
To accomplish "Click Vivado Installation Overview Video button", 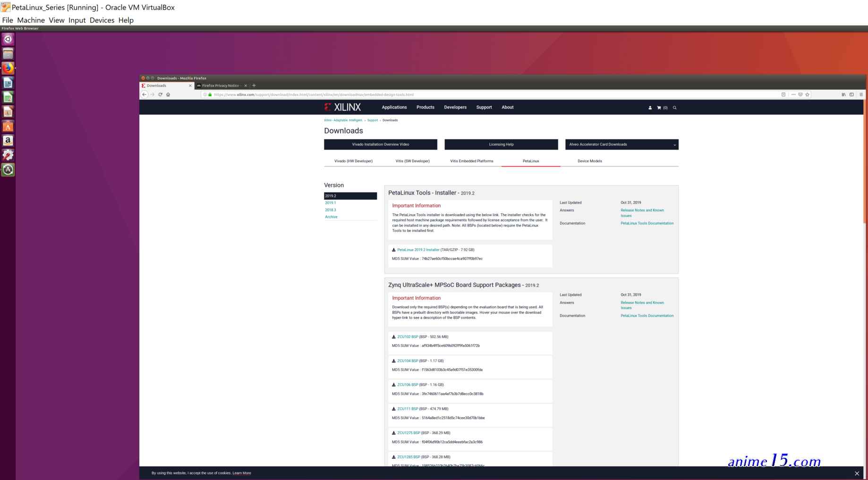I will 381,144.
